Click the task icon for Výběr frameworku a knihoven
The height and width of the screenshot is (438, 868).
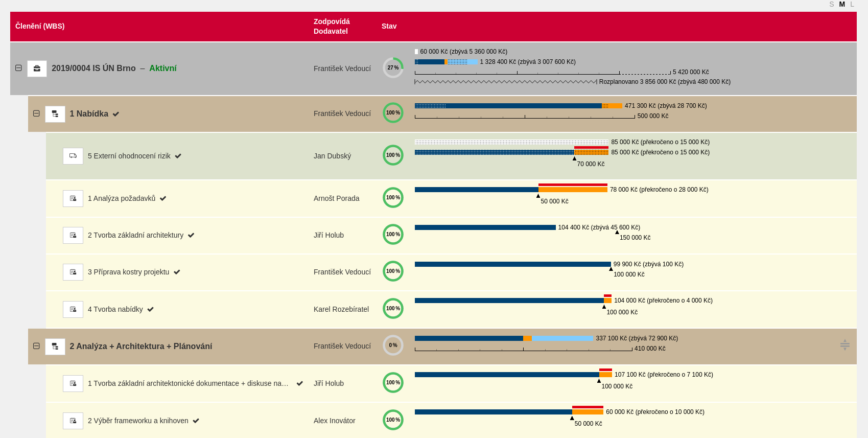73,421
